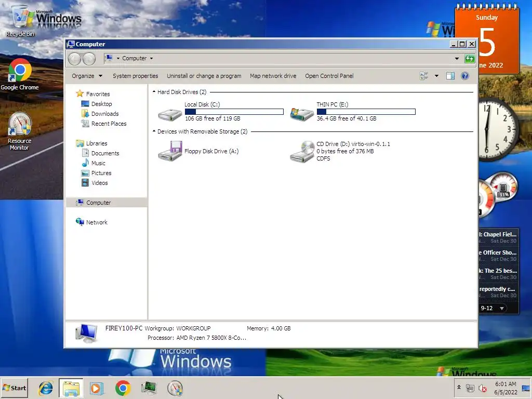Click the '106 GB free of 119 GB' text
This screenshot has width=532, height=399.
[212, 118]
